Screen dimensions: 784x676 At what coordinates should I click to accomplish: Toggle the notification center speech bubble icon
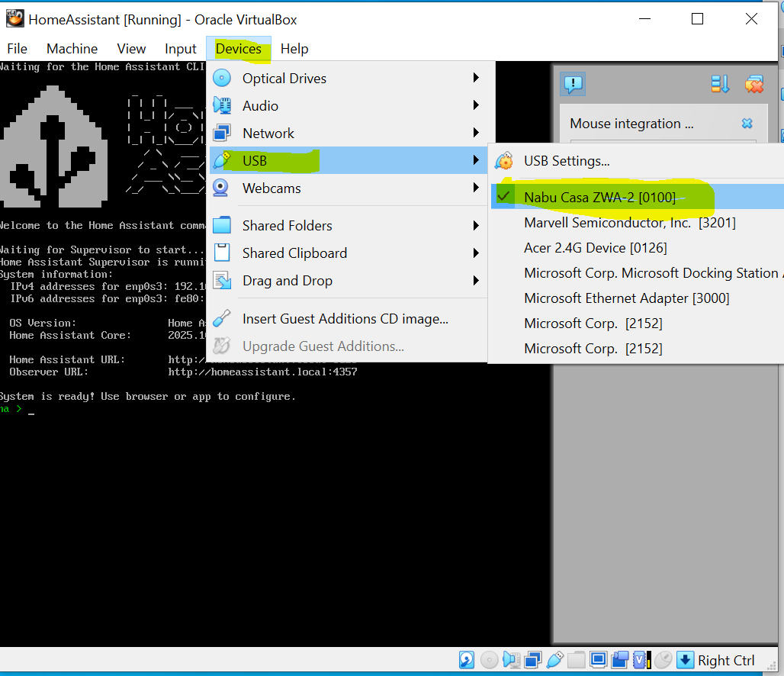572,84
